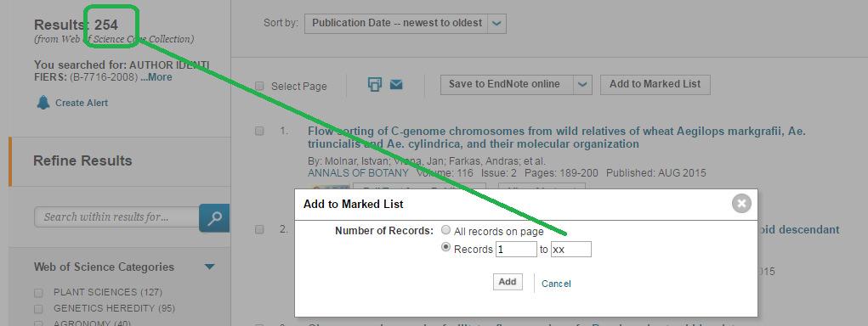Screen dimensions: 868x326
Task: Close the Add to Marked List dialog
Action: click(741, 204)
